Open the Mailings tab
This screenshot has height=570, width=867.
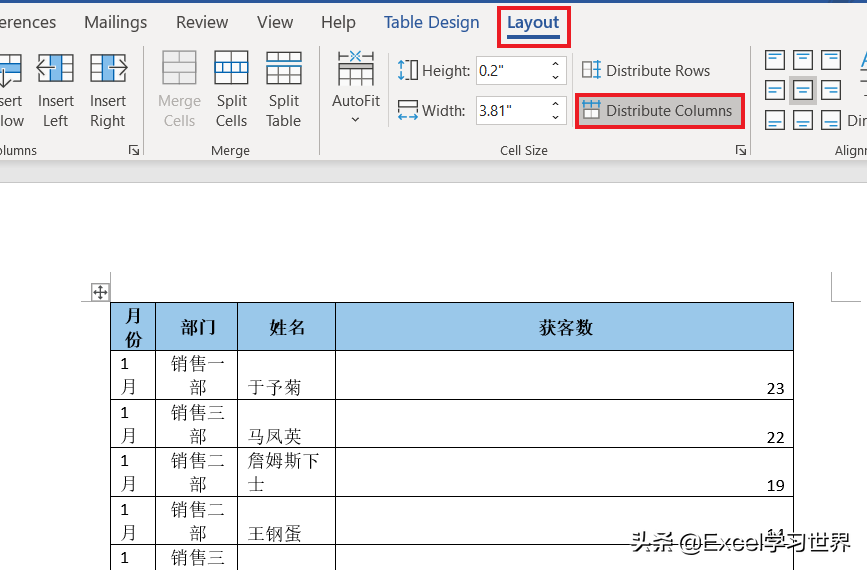pos(116,23)
